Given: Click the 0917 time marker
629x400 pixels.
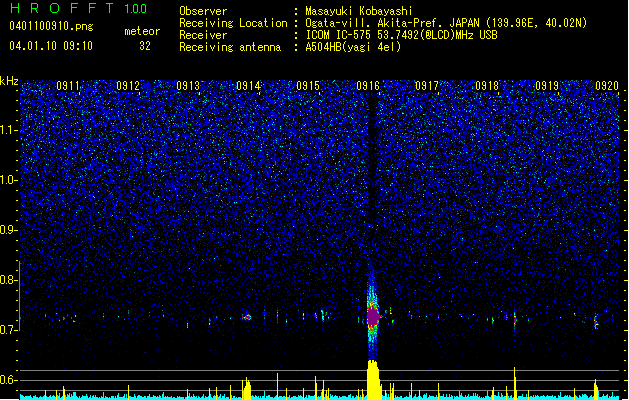Looking at the screenshot, I should (x=427, y=86).
